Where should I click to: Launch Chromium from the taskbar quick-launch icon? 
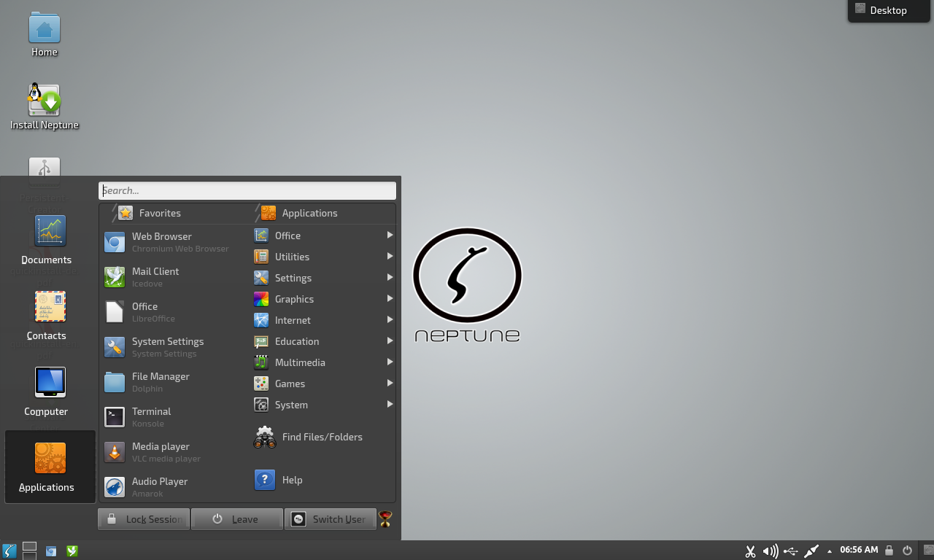(51, 551)
